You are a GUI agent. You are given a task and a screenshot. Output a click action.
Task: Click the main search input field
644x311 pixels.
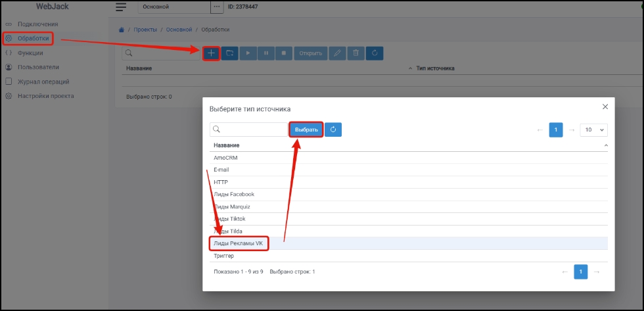tap(162, 53)
